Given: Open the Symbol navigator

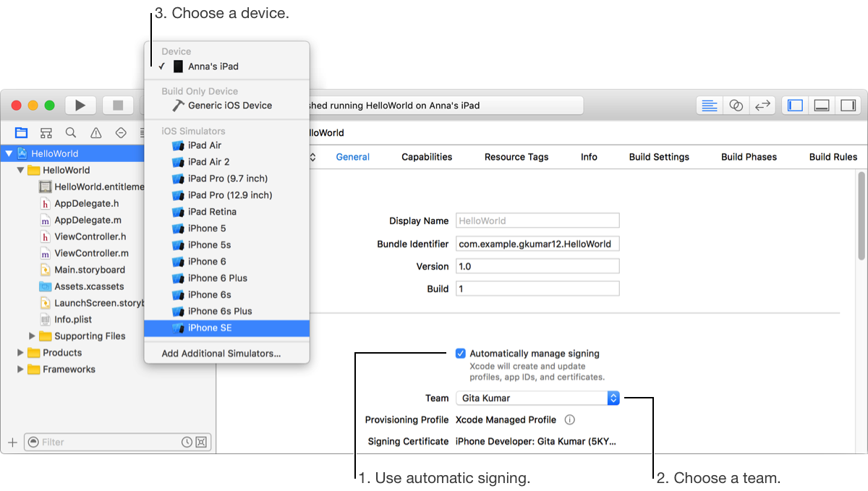Looking at the screenshot, I should (46, 132).
